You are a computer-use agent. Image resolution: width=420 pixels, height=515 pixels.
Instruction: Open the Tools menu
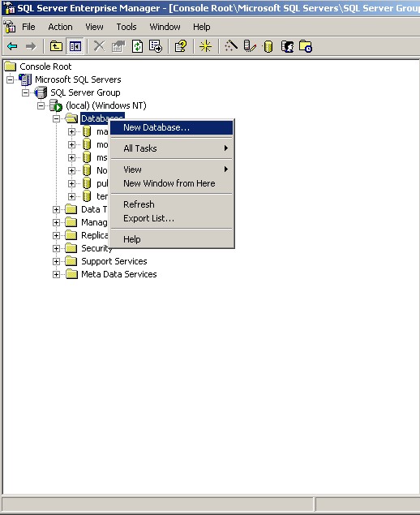126,27
